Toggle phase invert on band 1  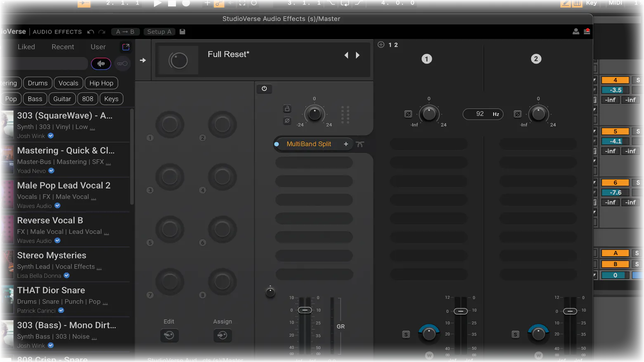[x=408, y=114]
